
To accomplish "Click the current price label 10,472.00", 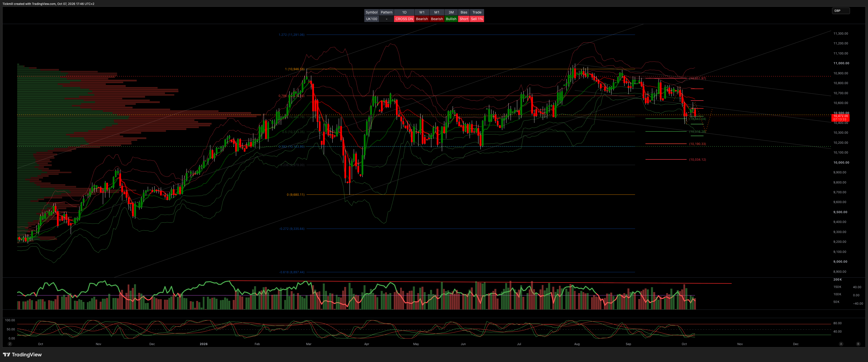I will (840, 116).
